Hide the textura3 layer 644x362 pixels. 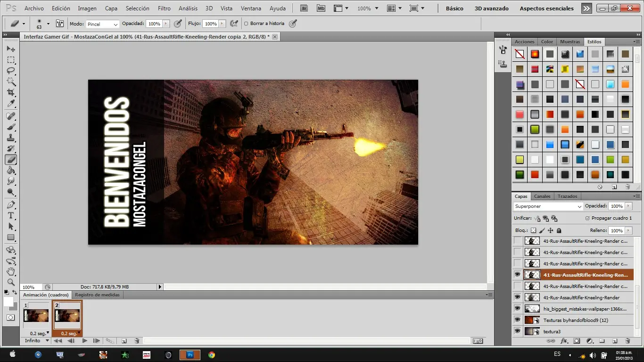point(517,331)
